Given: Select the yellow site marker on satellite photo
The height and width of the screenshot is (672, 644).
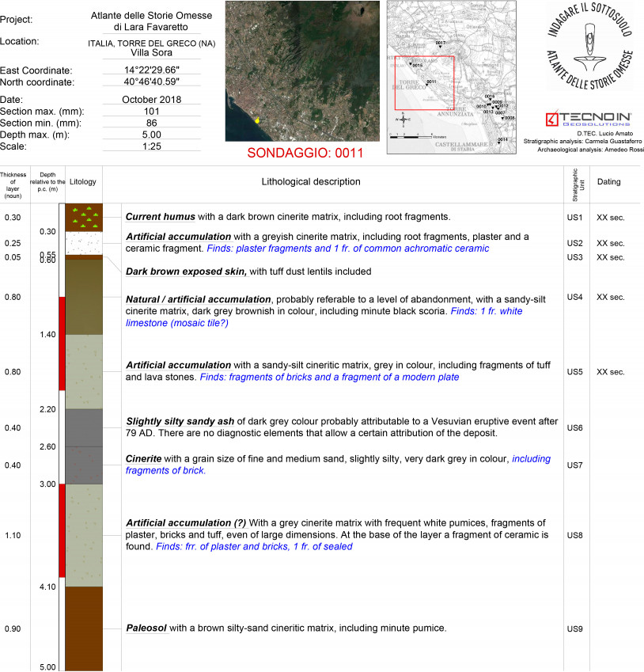Looking at the screenshot, I should coord(257,120).
